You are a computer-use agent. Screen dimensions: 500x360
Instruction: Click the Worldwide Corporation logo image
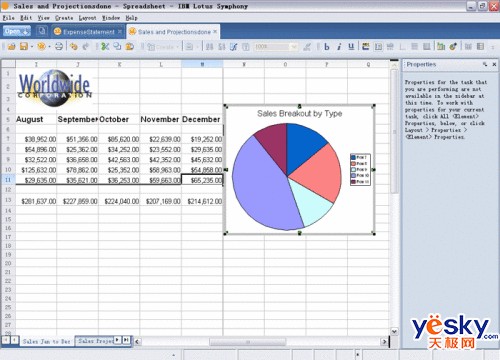[x=54, y=88]
